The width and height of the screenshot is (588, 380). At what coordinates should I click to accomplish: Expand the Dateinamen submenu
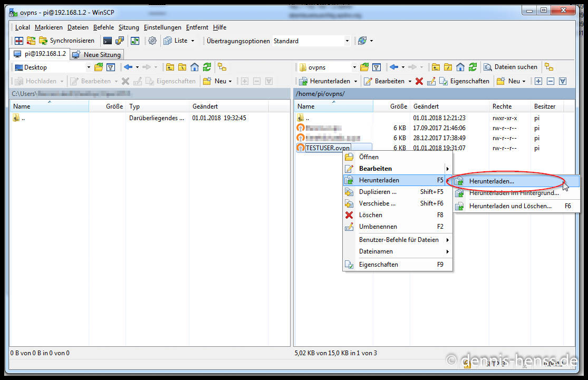pyautogui.click(x=398, y=251)
